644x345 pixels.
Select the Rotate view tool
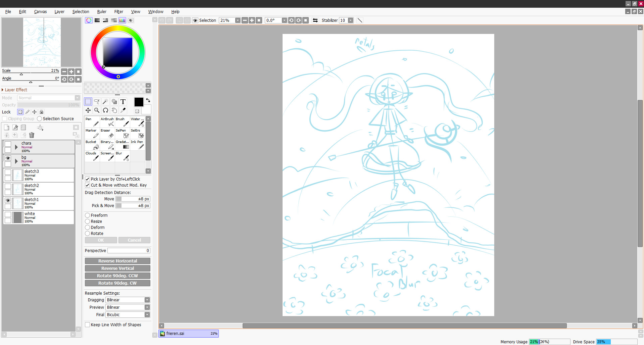(x=105, y=110)
